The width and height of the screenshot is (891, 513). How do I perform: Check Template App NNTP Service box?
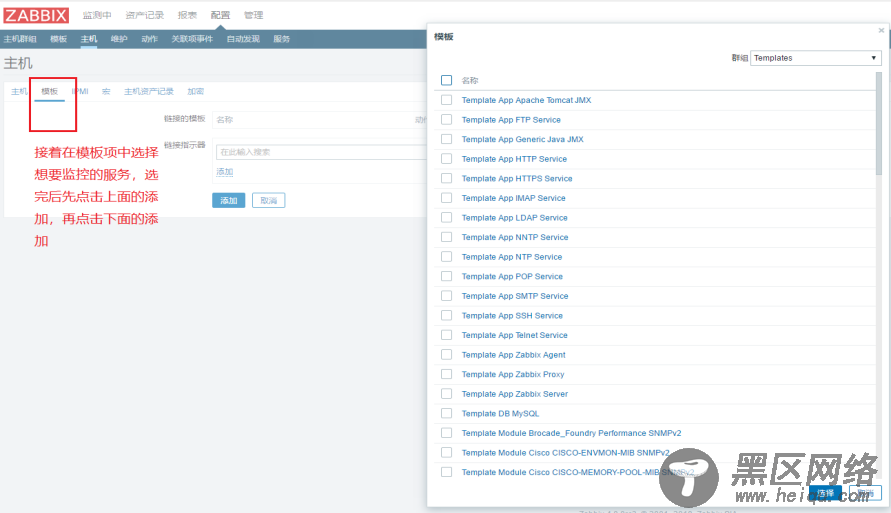point(447,237)
